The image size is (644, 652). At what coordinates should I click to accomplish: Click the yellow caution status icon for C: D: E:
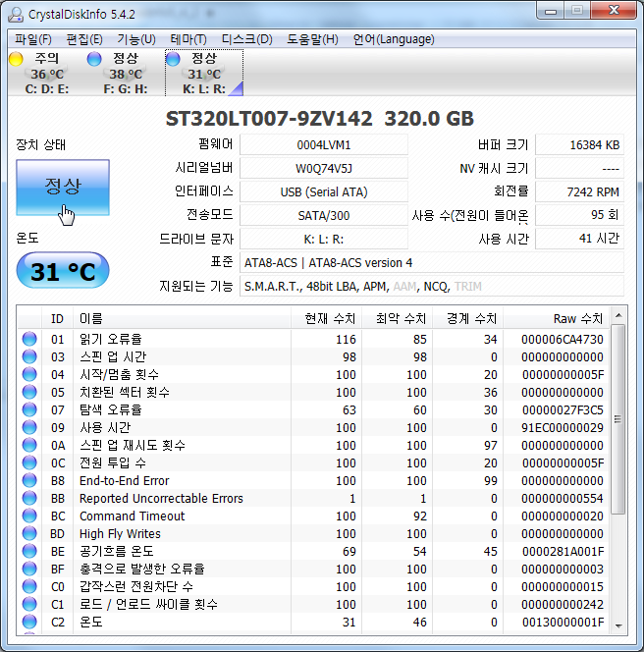(x=17, y=59)
